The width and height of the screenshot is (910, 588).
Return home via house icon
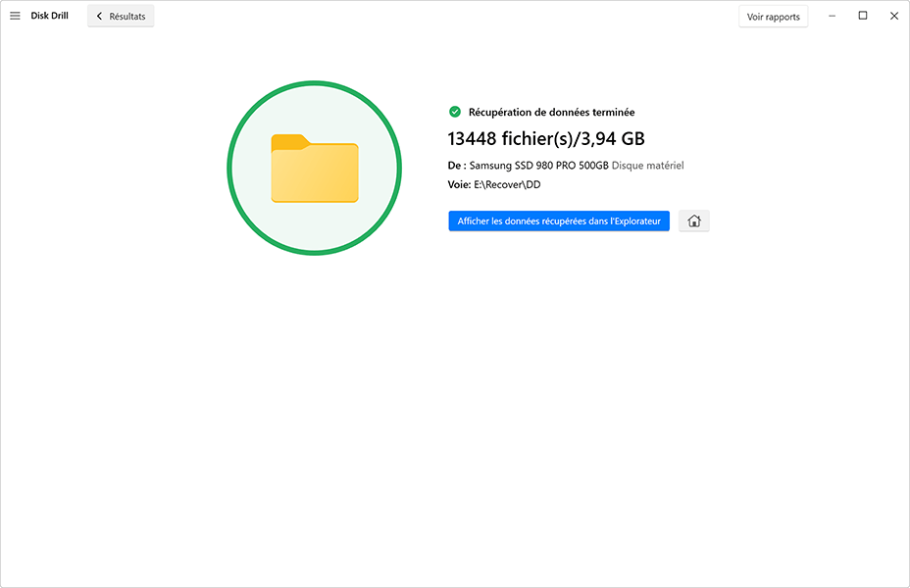(694, 220)
